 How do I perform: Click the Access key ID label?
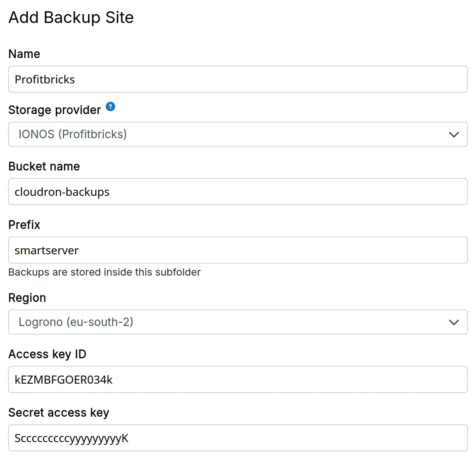point(47,354)
